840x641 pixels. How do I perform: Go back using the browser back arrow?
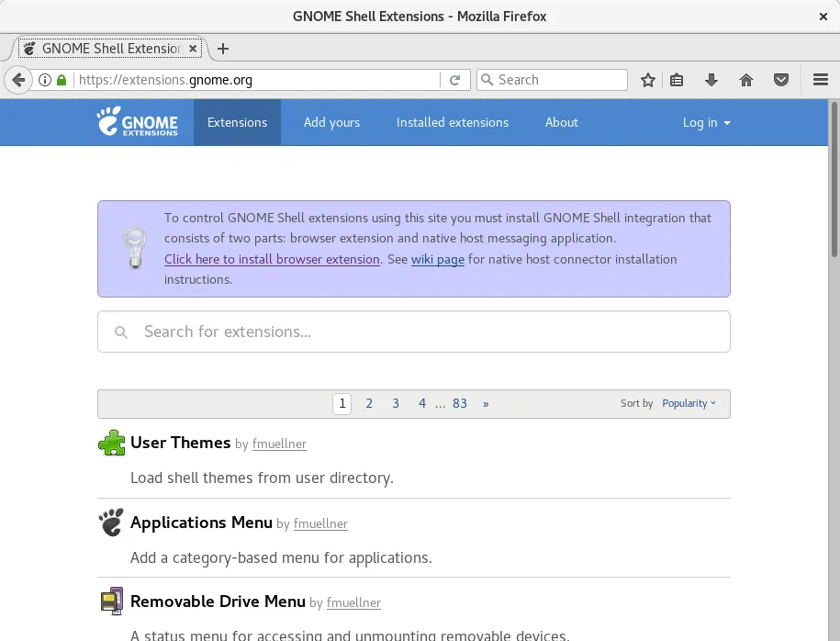pos(18,80)
